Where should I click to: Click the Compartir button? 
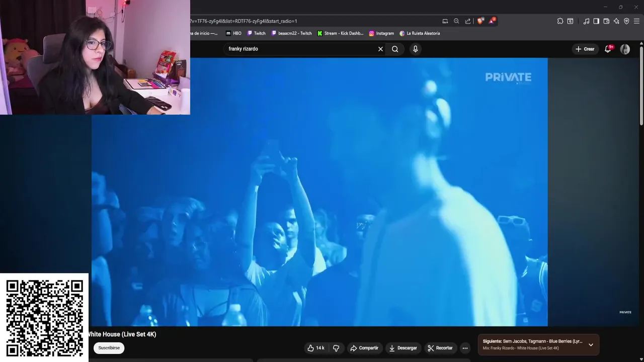click(364, 348)
